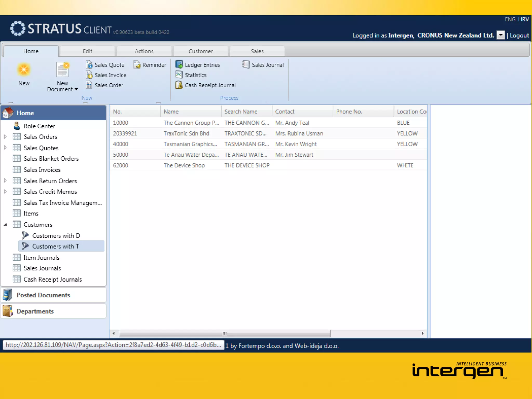Open the New Document dropdown arrow
Screen dimensions: 532x399
(76, 89)
